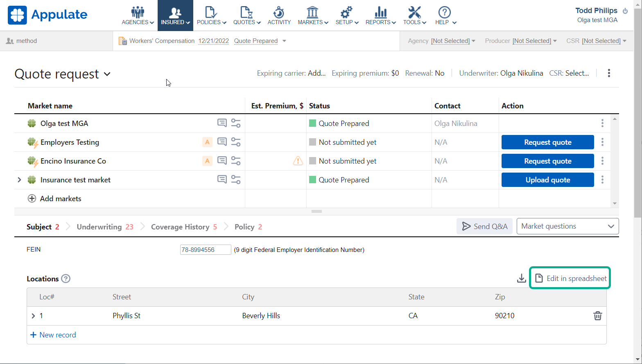Add an expiring carrier

(316, 73)
